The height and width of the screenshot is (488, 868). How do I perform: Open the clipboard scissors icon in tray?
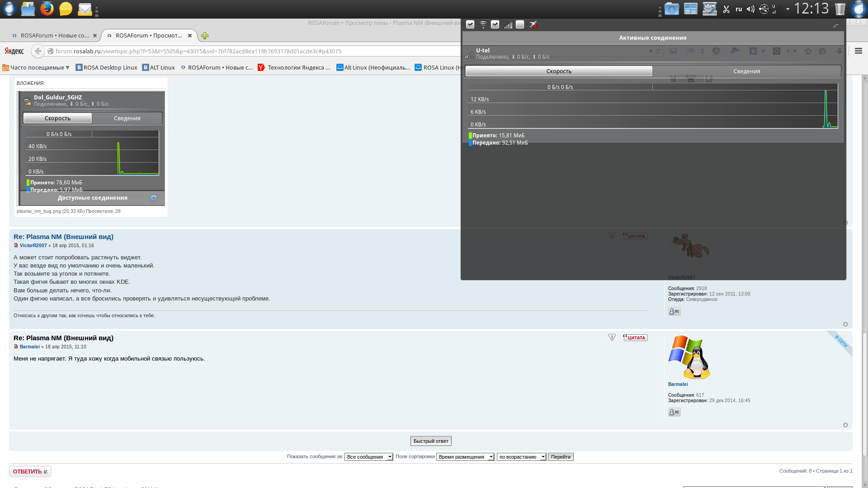click(726, 9)
